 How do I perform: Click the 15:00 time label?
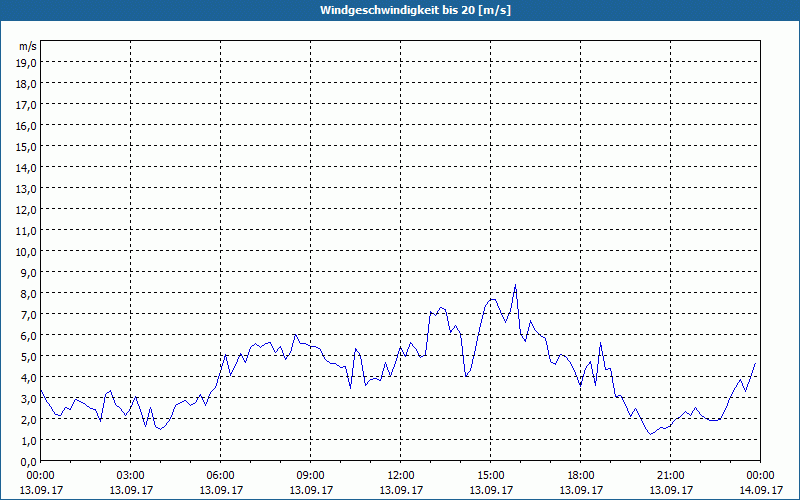pos(491,476)
